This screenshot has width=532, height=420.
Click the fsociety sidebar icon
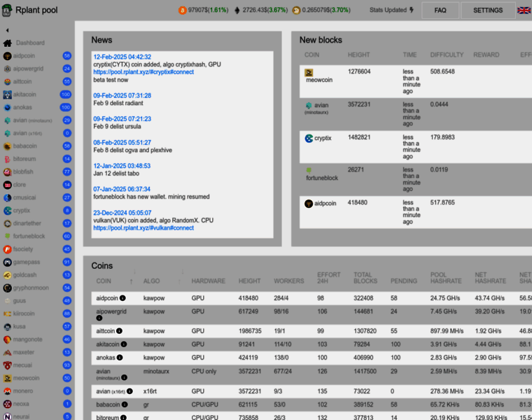click(7, 249)
